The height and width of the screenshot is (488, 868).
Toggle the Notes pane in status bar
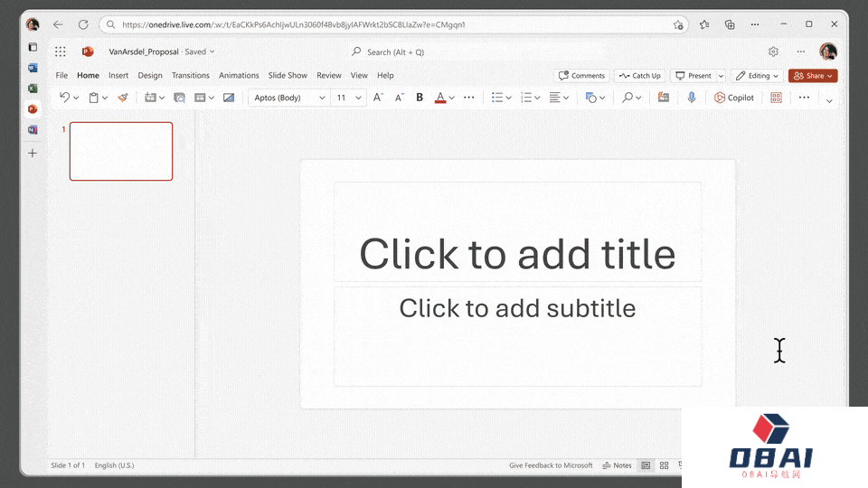coord(617,465)
